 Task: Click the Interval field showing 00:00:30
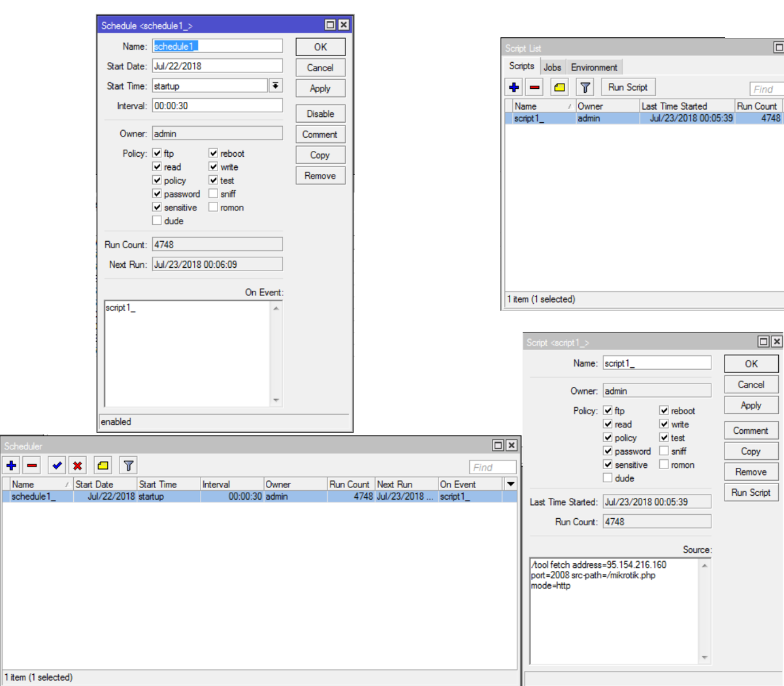coord(218,105)
